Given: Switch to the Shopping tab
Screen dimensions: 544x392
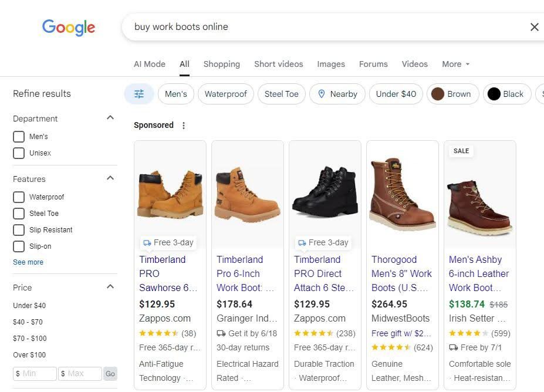Looking at the screenshot, I should tap(221, 64).
